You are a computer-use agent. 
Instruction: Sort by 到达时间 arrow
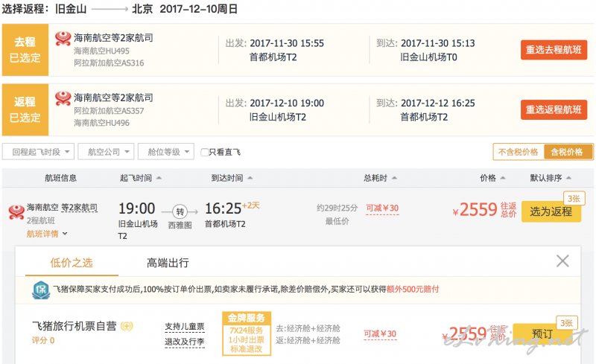pyautogui.click(x=250, y=178)
